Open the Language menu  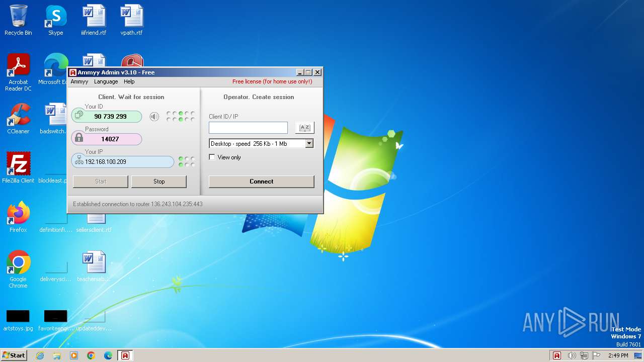tap(106, 81)
